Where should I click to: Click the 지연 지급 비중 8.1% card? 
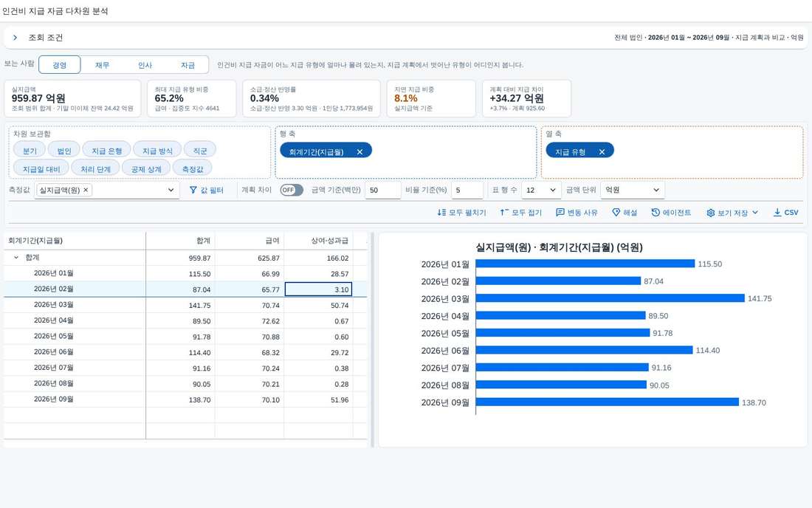click(x=431, y=98)
